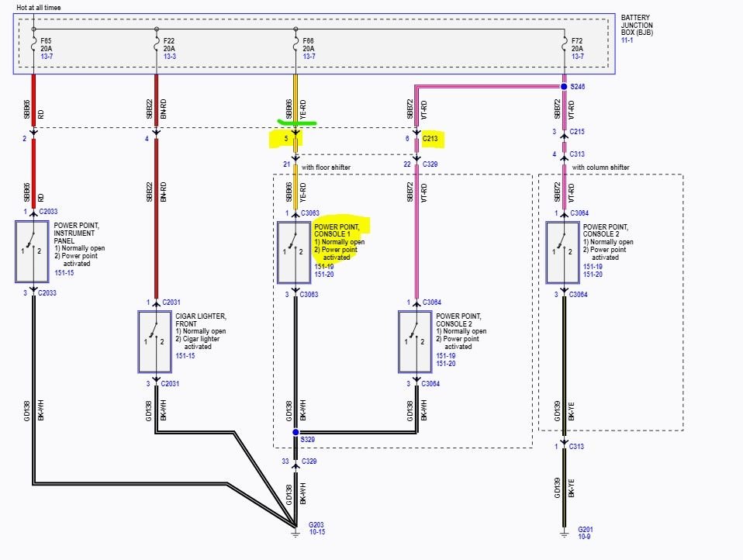The width and height of the screenshot is (743, 560).
Task: Click the 151-20 link under highlighted Console 1
Action: click(x=324, y=275)
